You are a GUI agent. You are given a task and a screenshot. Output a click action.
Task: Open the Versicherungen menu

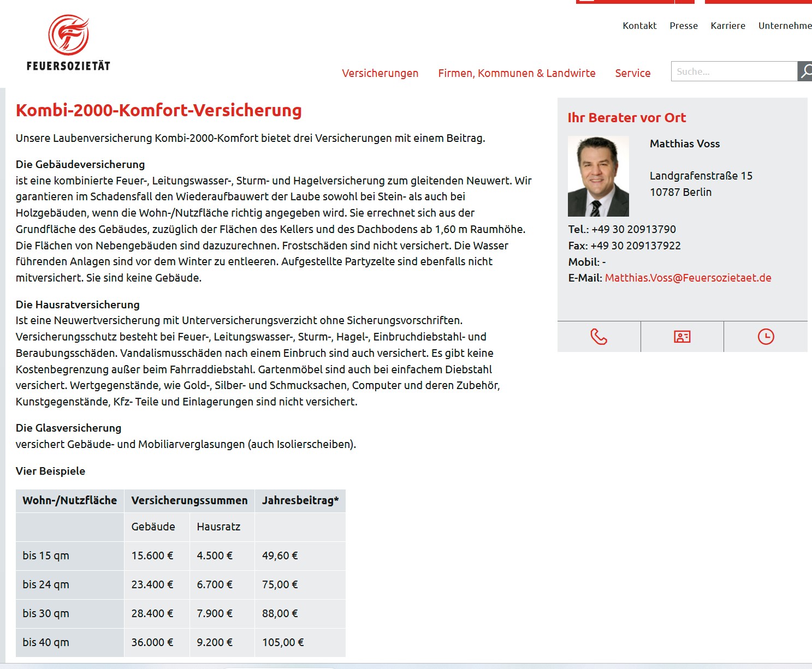(x=380, y=73)
